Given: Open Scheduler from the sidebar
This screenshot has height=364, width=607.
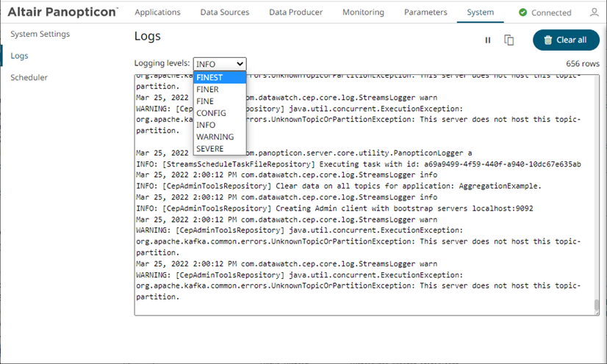Looking at the screenshot, I should pyautogui.click(x=29, y=77).
